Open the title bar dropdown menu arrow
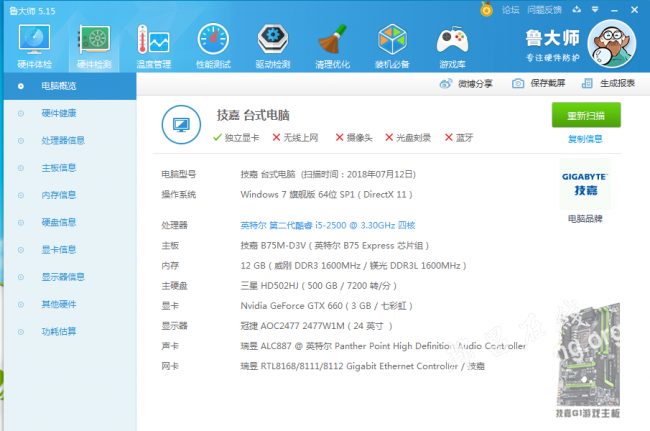The height and width of the screenshot is (431, 650). 595,10
